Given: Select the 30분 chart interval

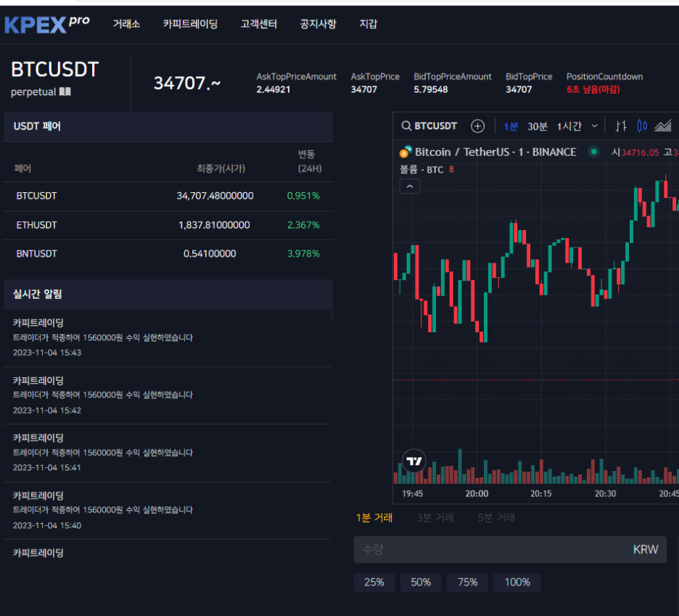Looking at the screenshot, I should (x=538, y=126).
